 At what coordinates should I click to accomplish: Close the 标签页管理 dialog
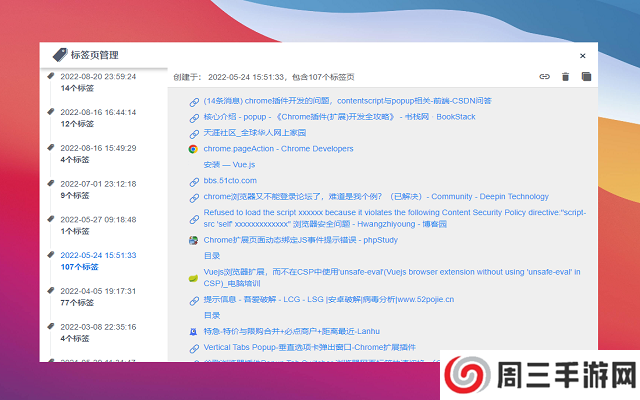tap(583, 56)
